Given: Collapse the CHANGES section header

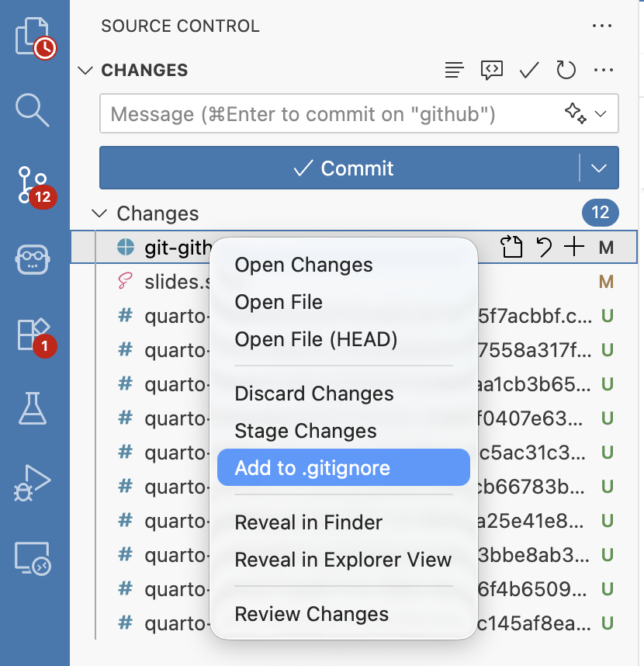Looking at the screenshot, I should pyautogui.click(x=85, y=71).
